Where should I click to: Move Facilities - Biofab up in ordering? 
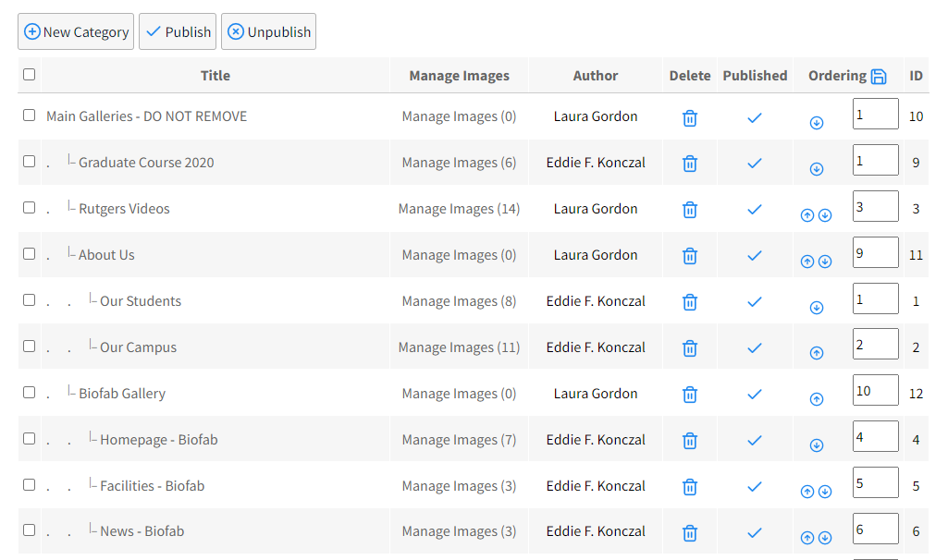point(807,492)
